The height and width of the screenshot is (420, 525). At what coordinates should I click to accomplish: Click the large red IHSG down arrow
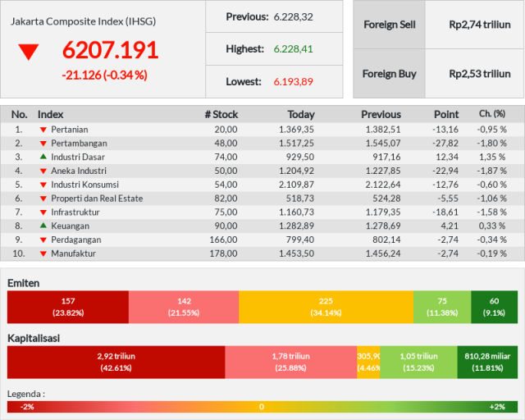coord(29,52)
